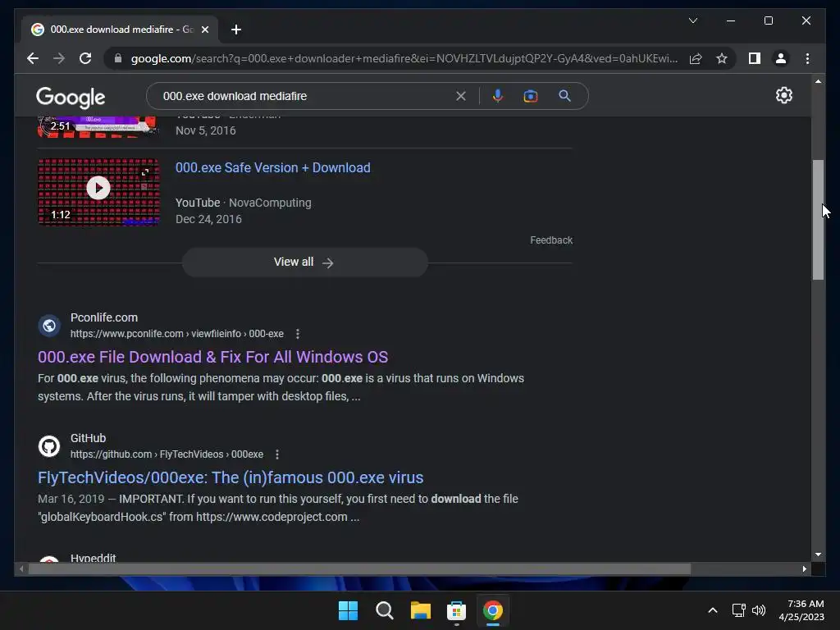This screenshot has height=630, width=840.
Task: Search by image with camera icon
Action: [x=531, y=96]
